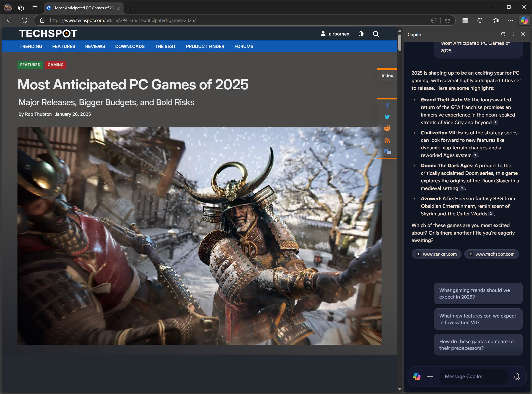Open Rob Thubron author link
This screenshot has height=394, width=532.
pos(38,114)
